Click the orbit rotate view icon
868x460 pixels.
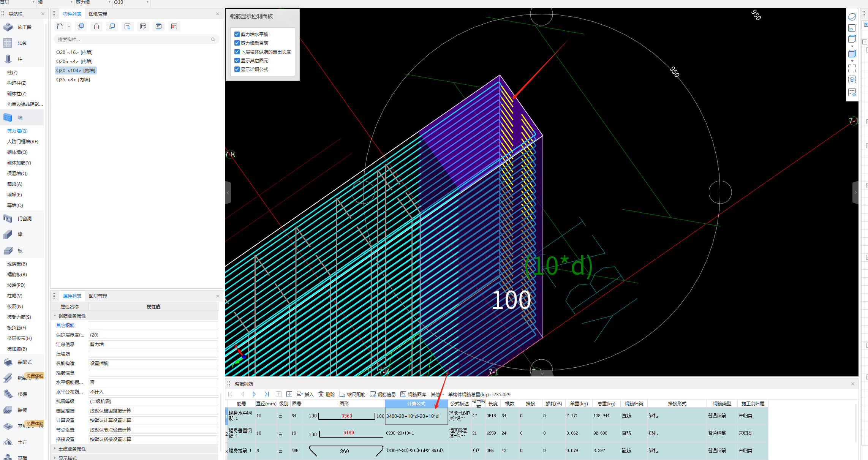tap(852, 17)
